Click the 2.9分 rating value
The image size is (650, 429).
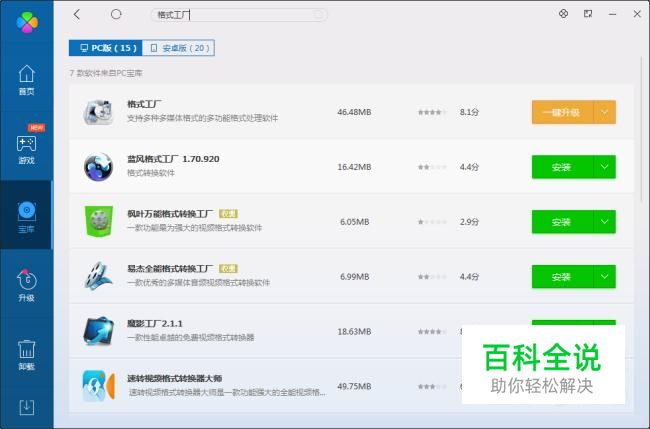tap(469, 222)
